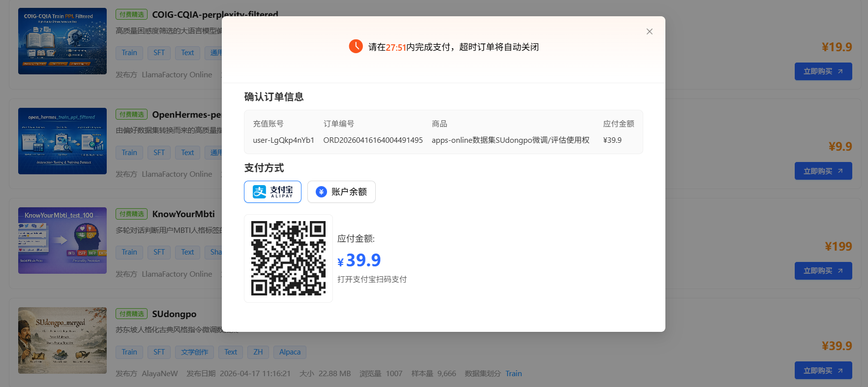Click the Alipay QR code image
The height and width of the screenshot is (387, 868).
tap(288, 258)
